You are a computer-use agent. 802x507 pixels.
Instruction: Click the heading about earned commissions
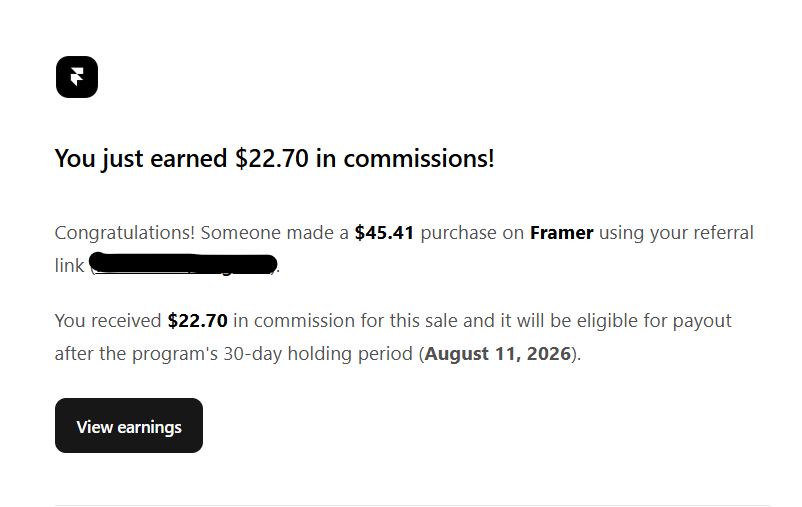[275, 159]
